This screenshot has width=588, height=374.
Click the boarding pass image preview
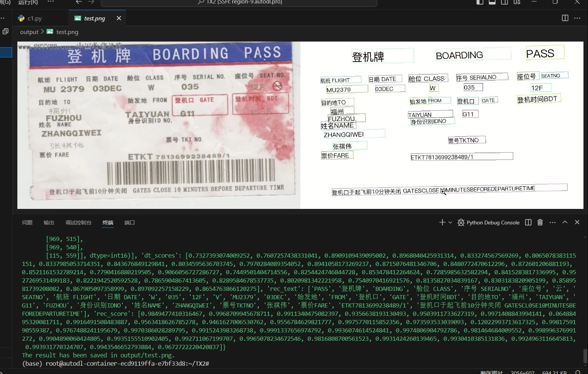[300, 125]
